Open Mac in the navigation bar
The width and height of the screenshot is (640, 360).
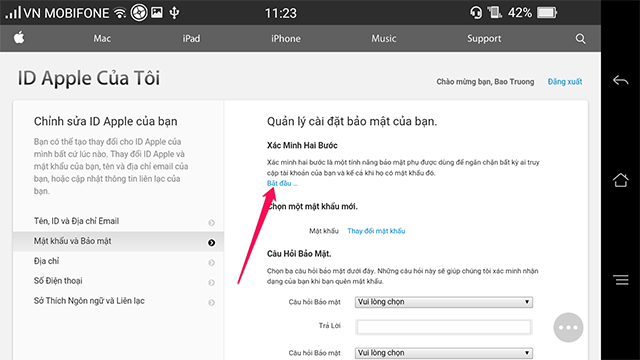tap(102, 38)
